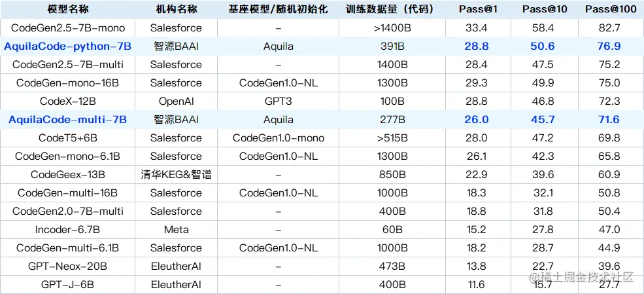Select the CodeGen-multi-6.1B model name

pos(68,248)
